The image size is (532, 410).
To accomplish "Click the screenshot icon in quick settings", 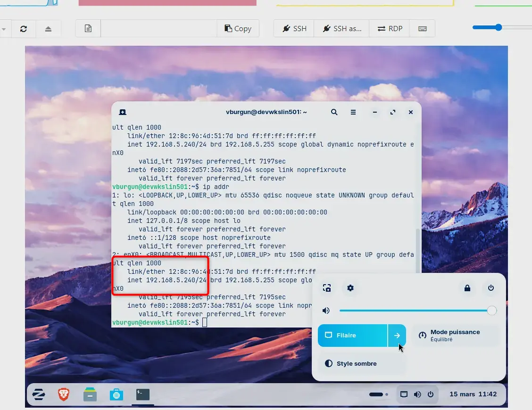I will point(327,288).
